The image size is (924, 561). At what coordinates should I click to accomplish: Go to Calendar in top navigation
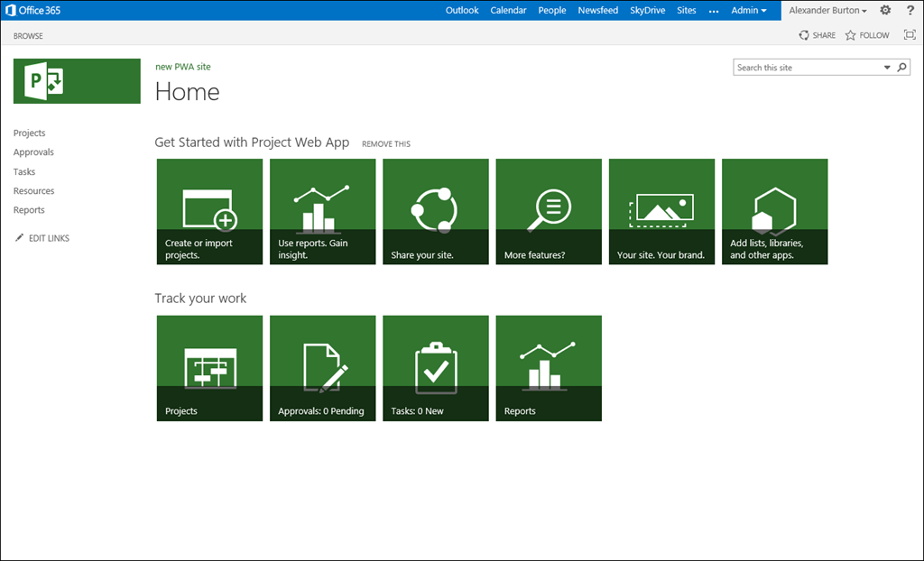pos(508,11)
